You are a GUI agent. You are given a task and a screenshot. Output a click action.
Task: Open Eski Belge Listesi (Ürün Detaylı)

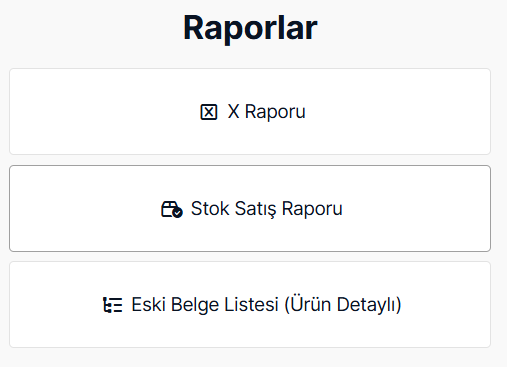tap(250, 304)
